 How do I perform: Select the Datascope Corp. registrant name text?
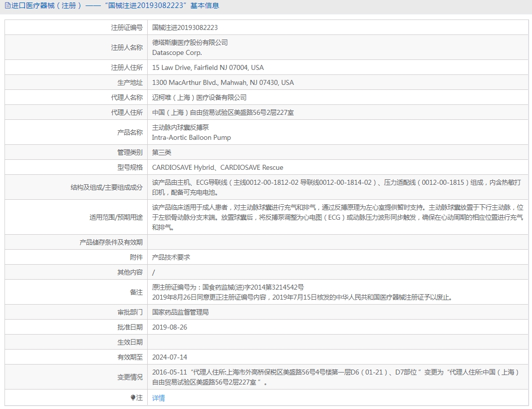[177, 52]
